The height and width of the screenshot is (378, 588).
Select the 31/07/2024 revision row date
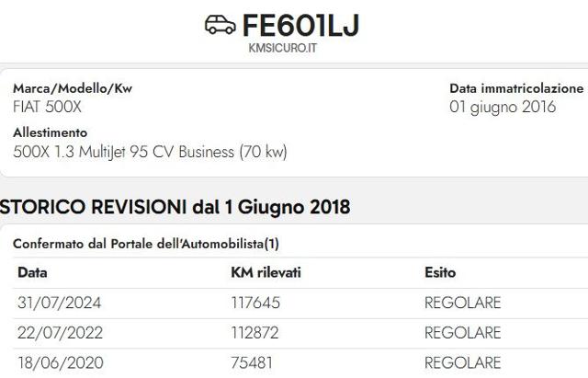tap(59, 303)
